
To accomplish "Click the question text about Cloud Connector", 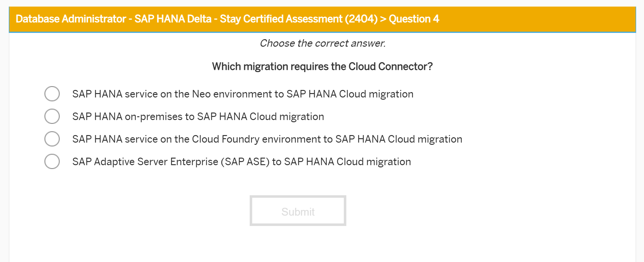I will point(322,66).
